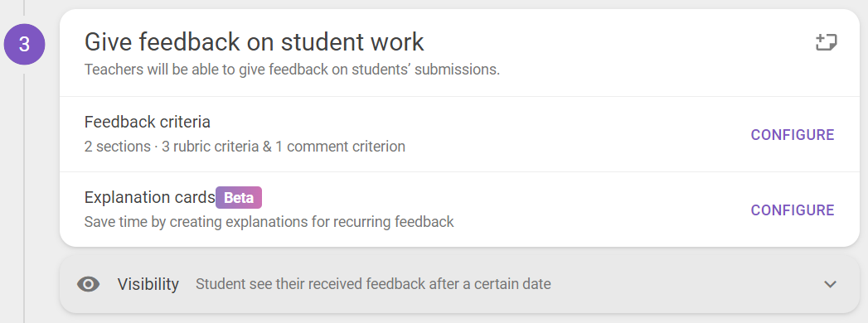
Task: Expand the Visibility section with the chevron
Action: (830, 284)
